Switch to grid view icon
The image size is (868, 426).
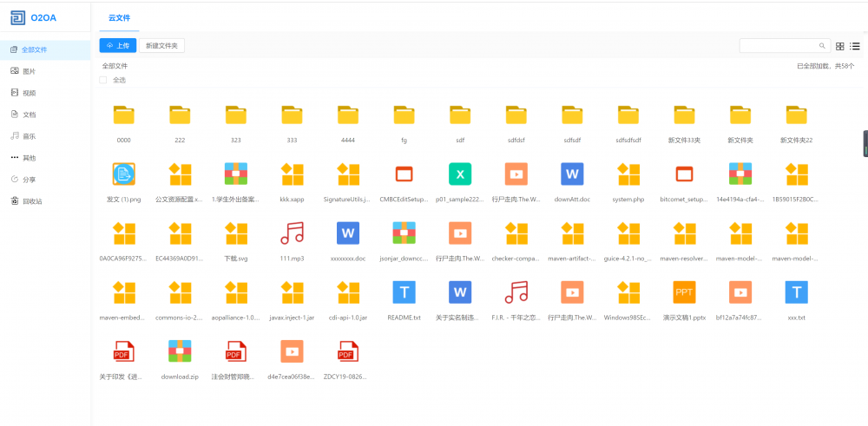[839, 47]
